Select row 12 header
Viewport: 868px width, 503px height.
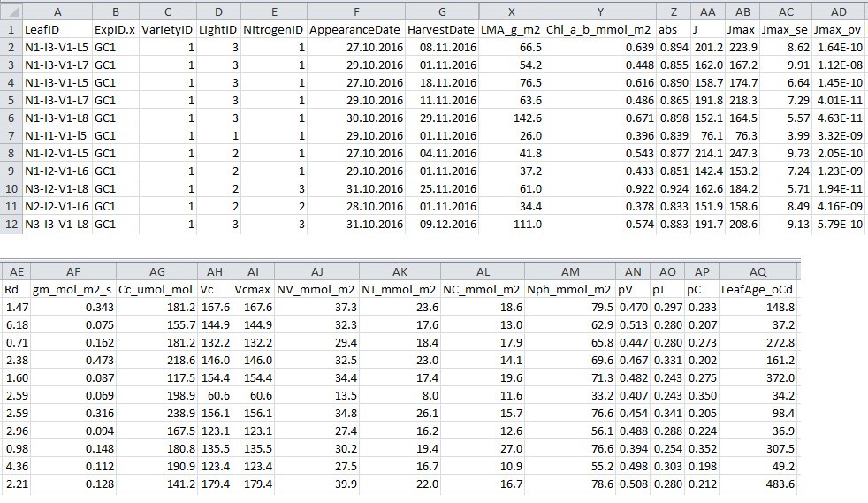pos(11,225)
